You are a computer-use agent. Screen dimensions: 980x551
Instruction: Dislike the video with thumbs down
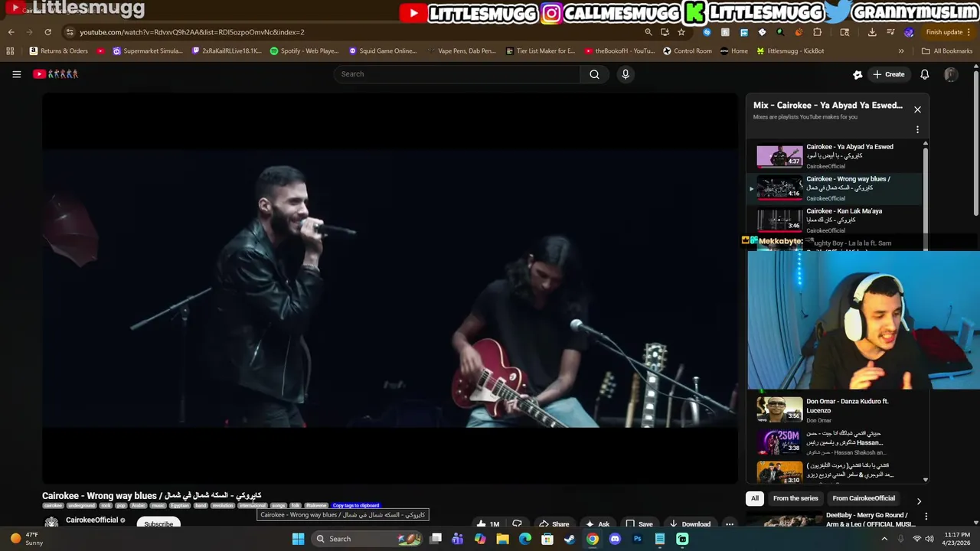pyautogui.click(x=518, y=524)
